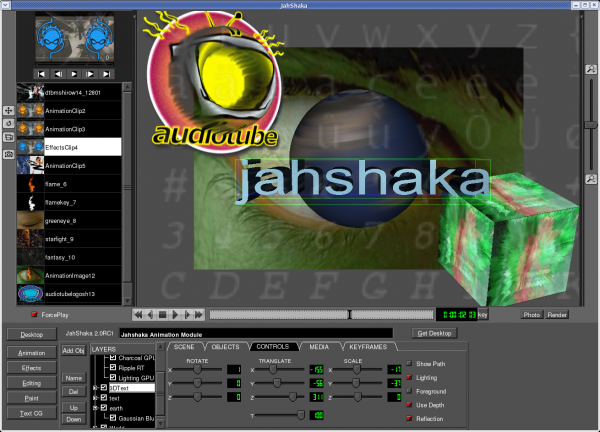600x432 pixels.
Task: Select the audiotubelogosh13 thumbnail
Action: coord(30,294)
